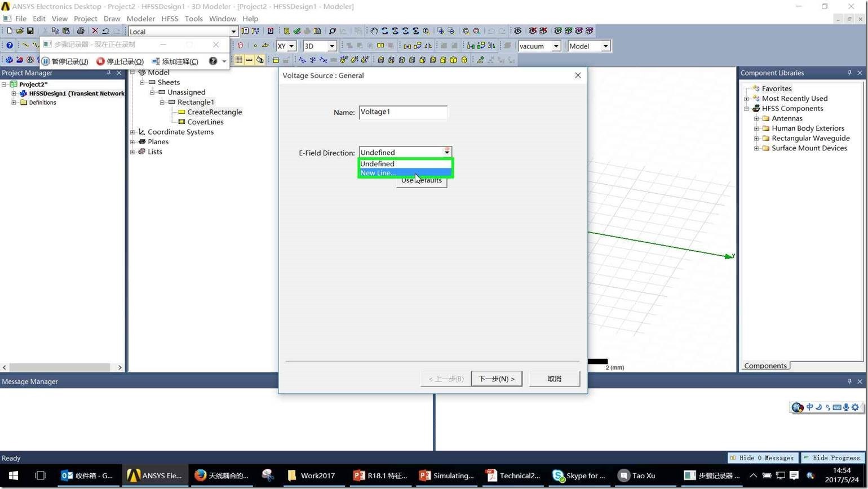The height and width of the screenshot is (489, 868).
Task: Open the Skype app from the taskbar
Action: pyautogui.click(x=579, y=475)
